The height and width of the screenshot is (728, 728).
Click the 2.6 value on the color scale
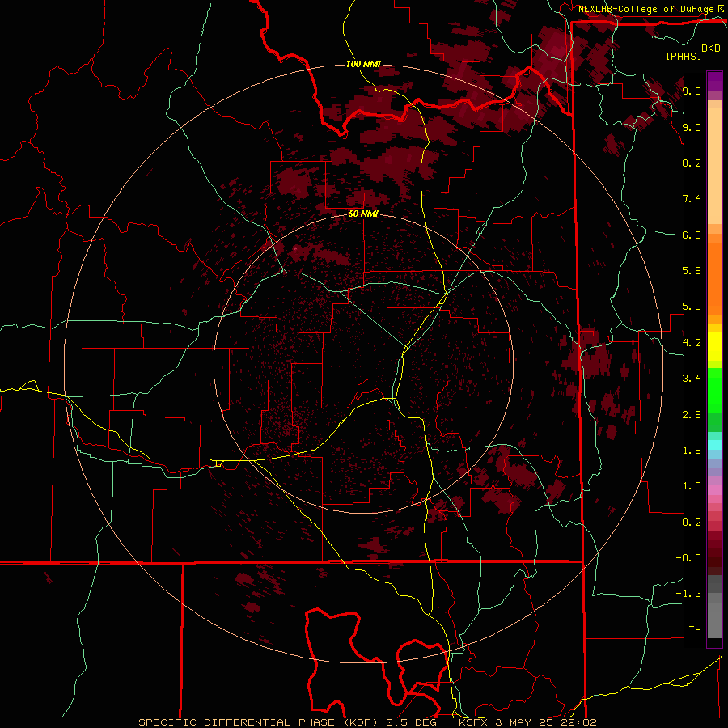click(692, 415)
